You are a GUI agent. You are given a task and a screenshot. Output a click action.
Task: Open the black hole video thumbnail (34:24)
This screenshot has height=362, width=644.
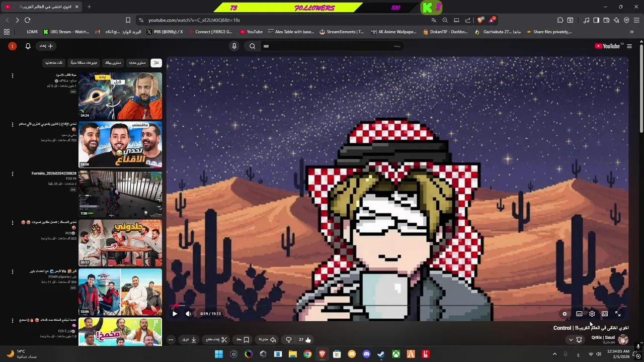120,96
